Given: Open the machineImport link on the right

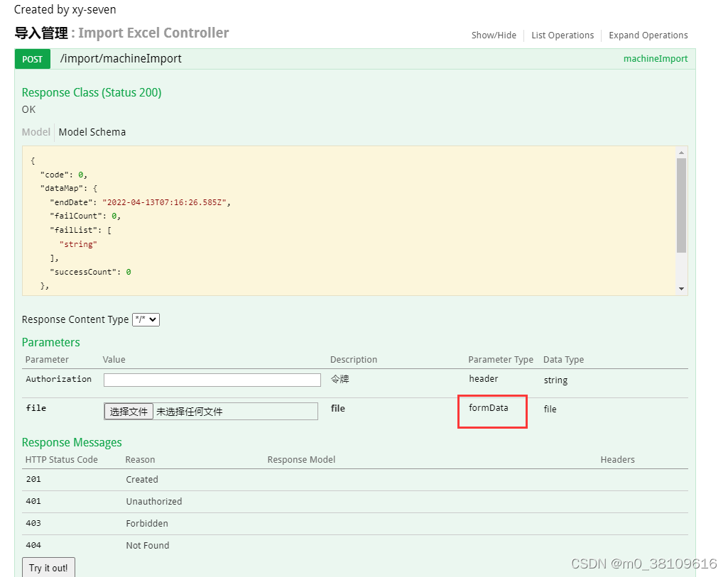Looking at the screenshot, I should [656, 59].
